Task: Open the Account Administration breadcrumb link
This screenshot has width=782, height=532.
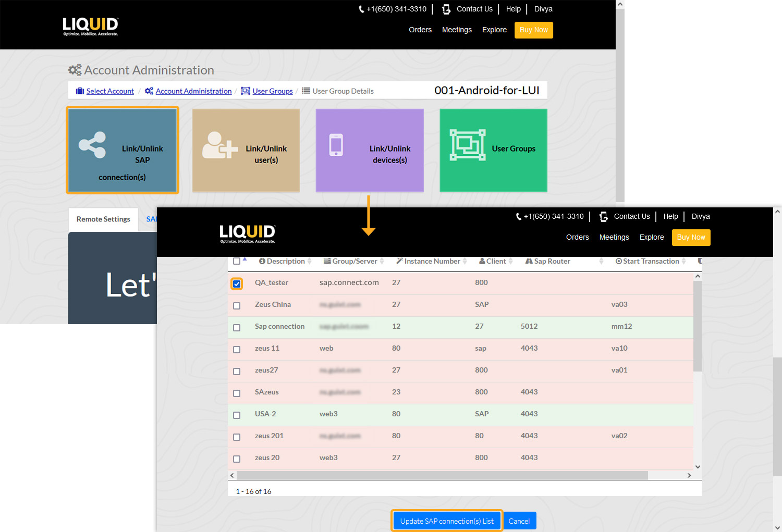Action: pyautogui.click(x=193, y=91)
